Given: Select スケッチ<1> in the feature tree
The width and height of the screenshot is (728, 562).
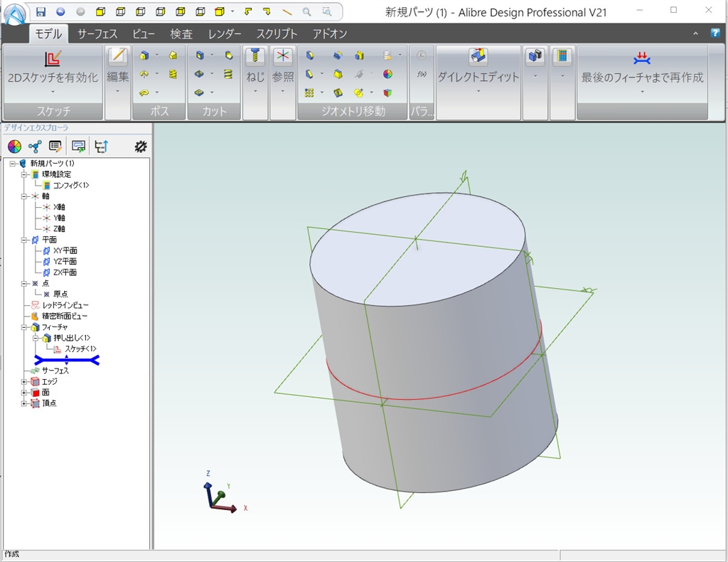Looking at the screenshot, I should click(80, 349).
